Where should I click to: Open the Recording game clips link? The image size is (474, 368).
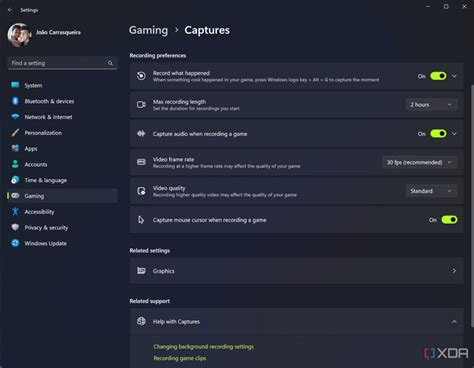(180, 358)
